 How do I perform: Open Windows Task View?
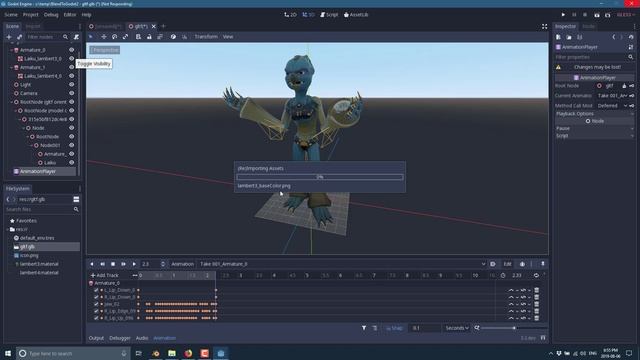(x=138, y=353)
